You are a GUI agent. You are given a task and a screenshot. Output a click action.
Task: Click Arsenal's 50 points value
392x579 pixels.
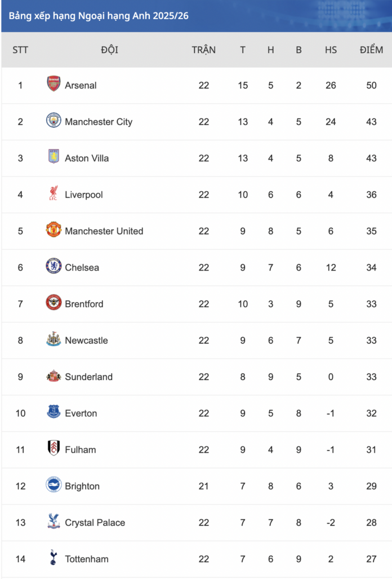click(x=371, y=85)
